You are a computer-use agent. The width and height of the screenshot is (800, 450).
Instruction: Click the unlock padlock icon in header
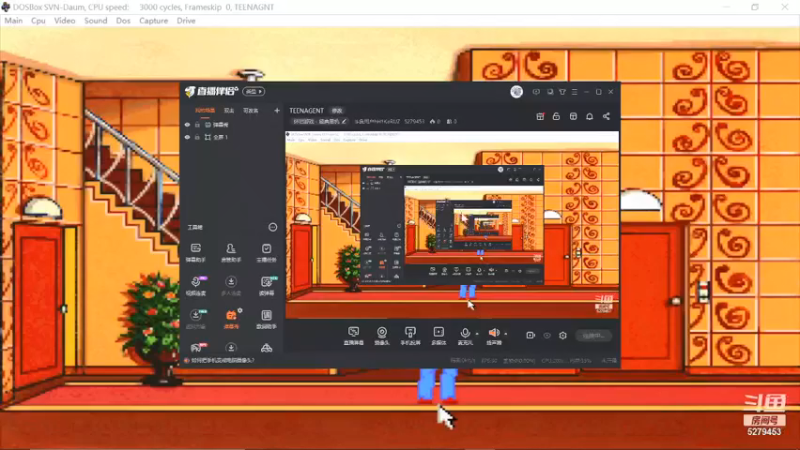click(556, 116)
